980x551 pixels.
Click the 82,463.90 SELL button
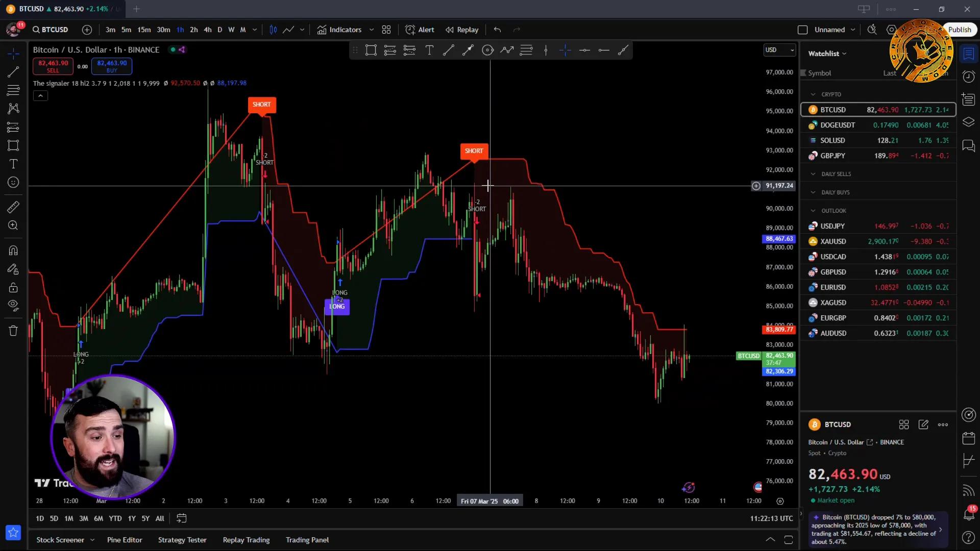(53, 66)
